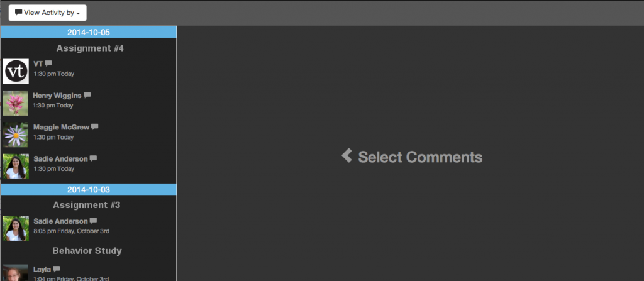Open the View Activity by dropdown
The height and width of the screenshot is (281, 644).
click(x=48, y=13)
